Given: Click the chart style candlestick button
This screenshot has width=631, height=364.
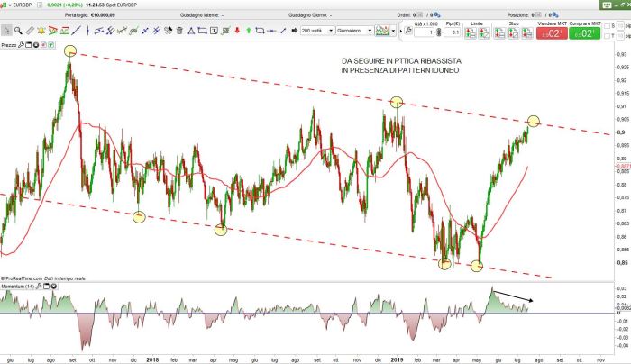Looking at the screenshot, I should (383, 31).
